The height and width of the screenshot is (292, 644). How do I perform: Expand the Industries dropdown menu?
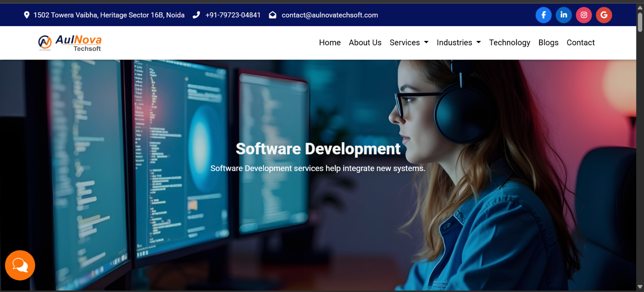(x=459, y=43)
